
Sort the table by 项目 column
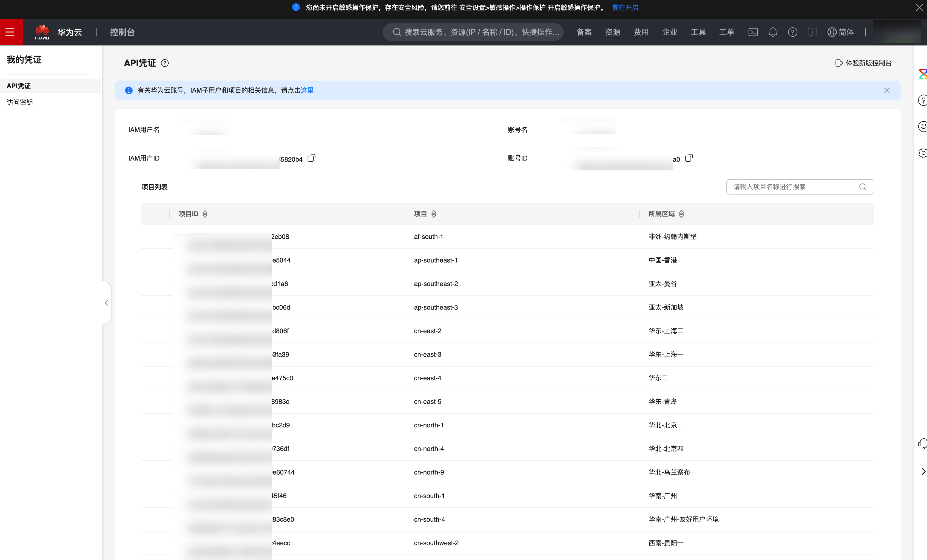(434, 214)
